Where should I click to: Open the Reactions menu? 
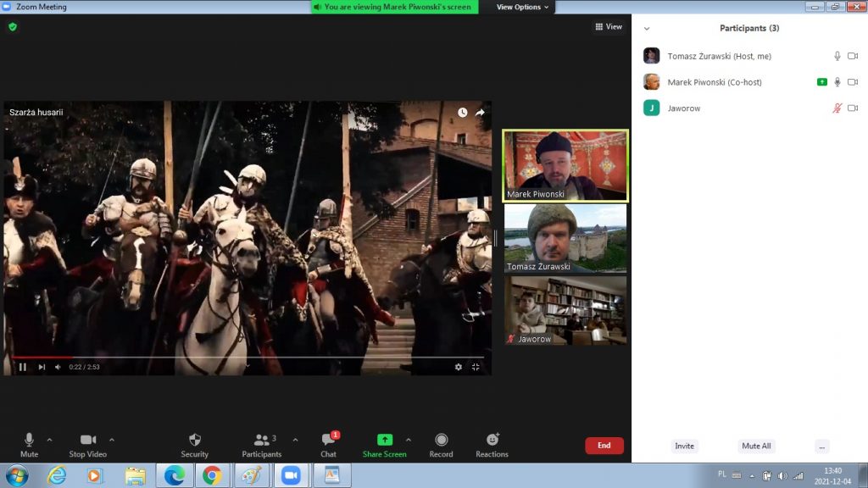[492, 444]
